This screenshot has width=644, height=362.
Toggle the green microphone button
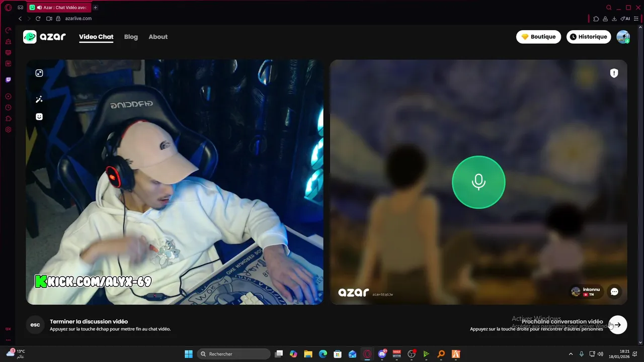click(478, 182)
